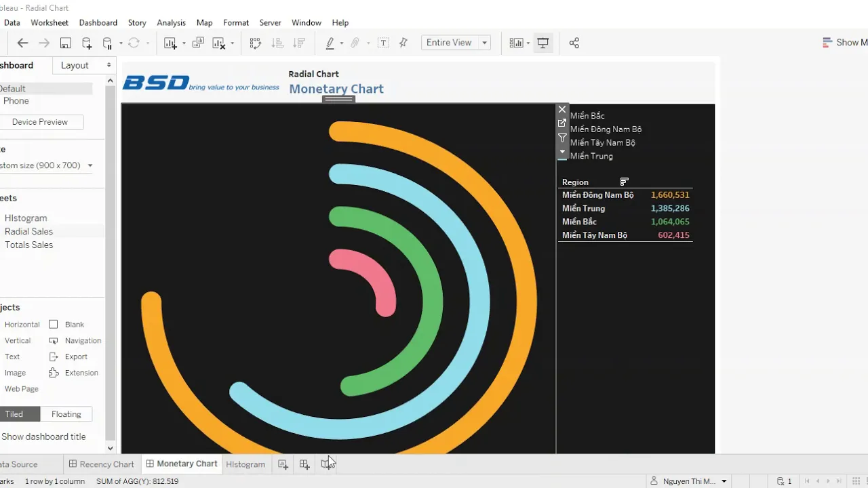
Task: Click the Group Members paperclip icon
Action: point(355,43)
